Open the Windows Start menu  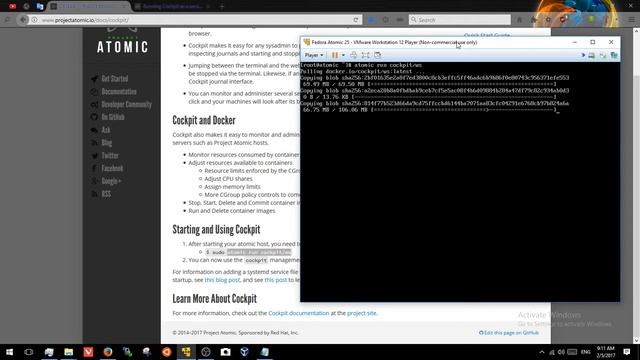click(x=9, y=352)
